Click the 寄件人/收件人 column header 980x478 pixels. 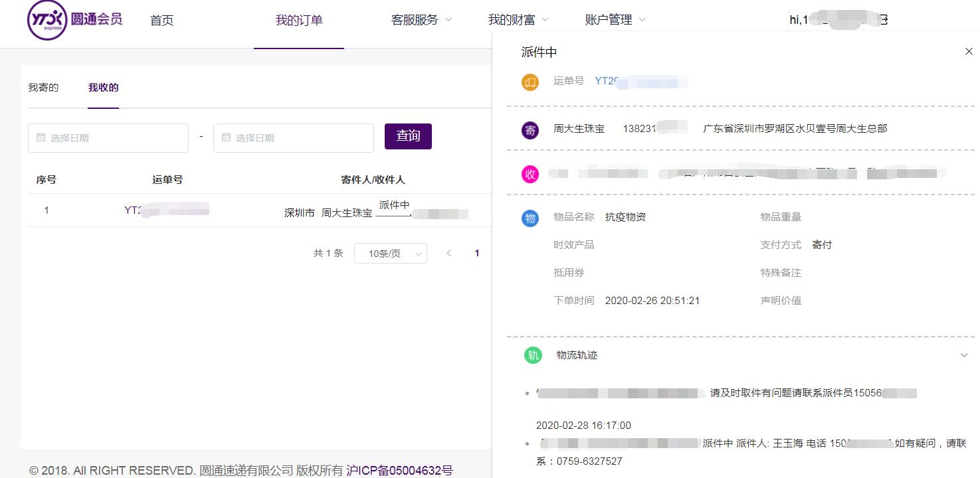click(x=373, y=179)
